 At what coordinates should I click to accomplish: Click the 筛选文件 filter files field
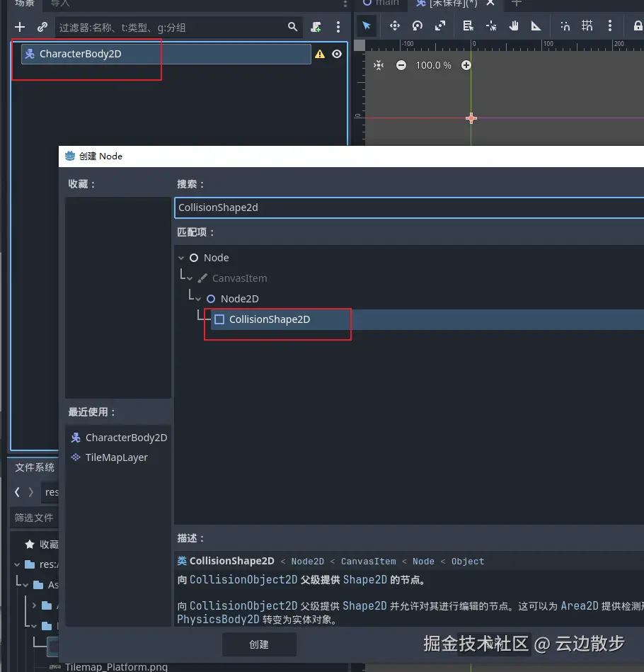point(34,518)
